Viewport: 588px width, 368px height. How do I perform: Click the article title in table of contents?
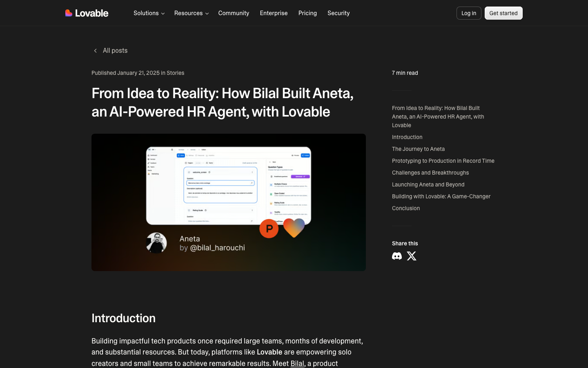coord(438,117)
